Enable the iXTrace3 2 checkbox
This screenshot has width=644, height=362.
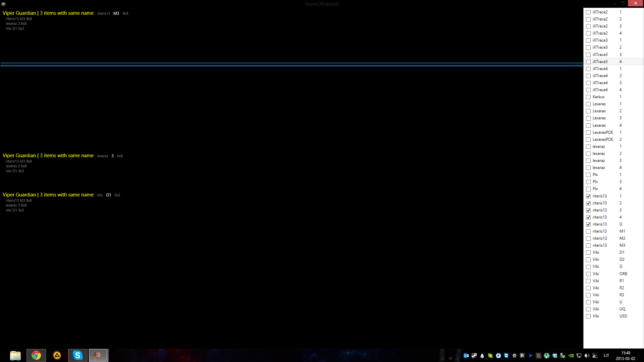(x=588, y=47)
